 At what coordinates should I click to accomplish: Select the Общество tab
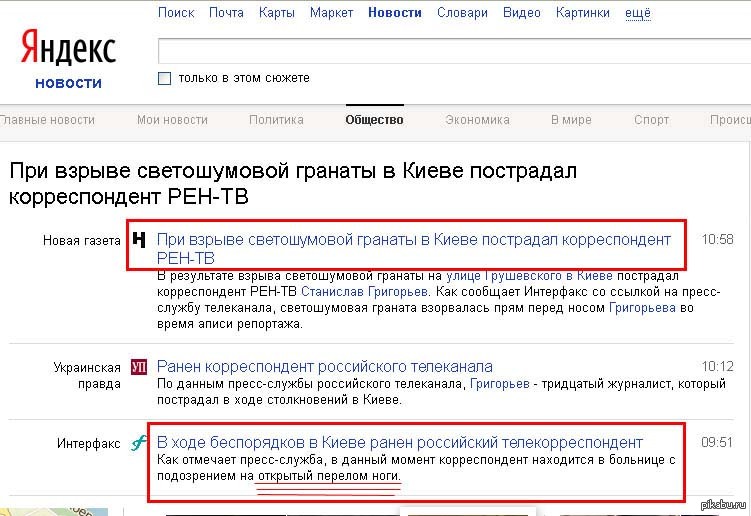tap(375, 120)
